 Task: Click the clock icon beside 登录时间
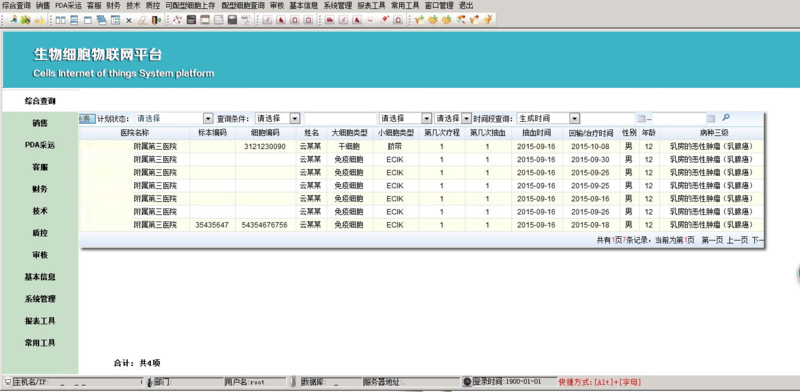(467, 381)
